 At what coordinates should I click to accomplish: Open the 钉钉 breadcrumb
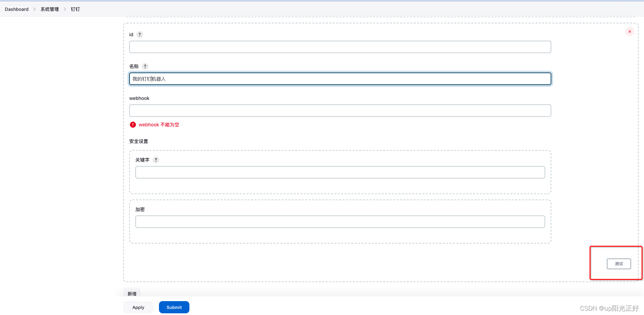(x=75, y=9)
